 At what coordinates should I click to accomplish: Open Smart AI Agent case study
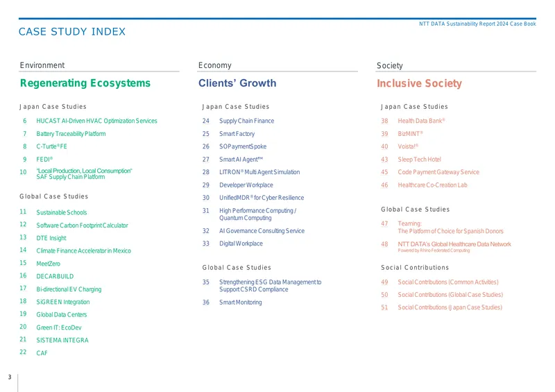[x=241, y=160]
